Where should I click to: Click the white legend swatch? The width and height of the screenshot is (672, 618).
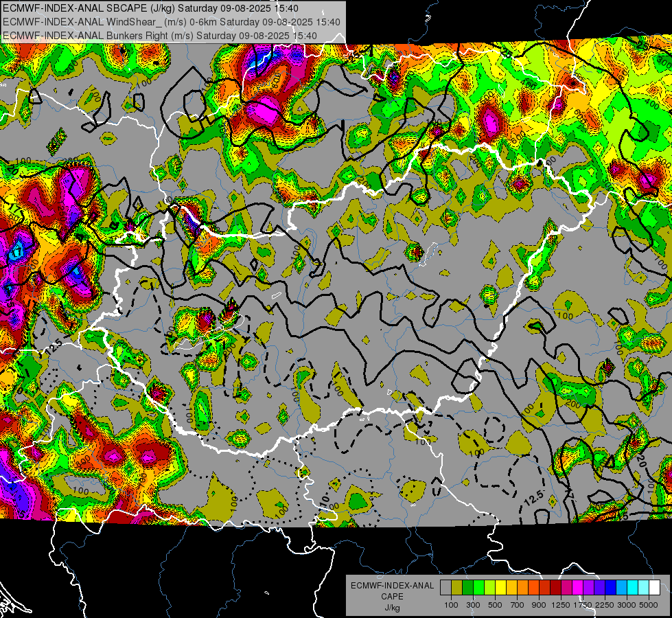pos(654,587)
